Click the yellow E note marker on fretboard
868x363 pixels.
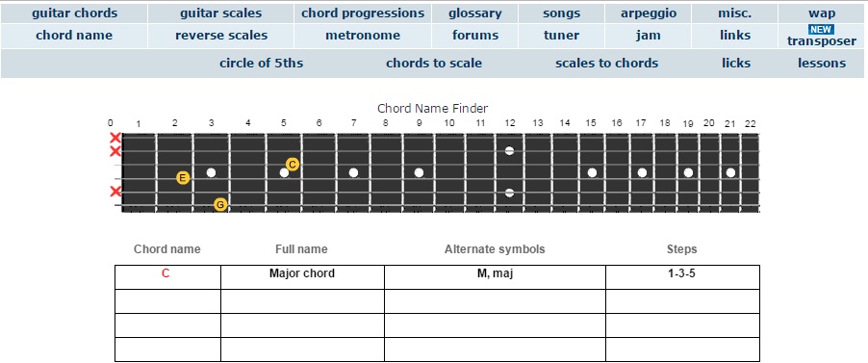tap(183, 178)
